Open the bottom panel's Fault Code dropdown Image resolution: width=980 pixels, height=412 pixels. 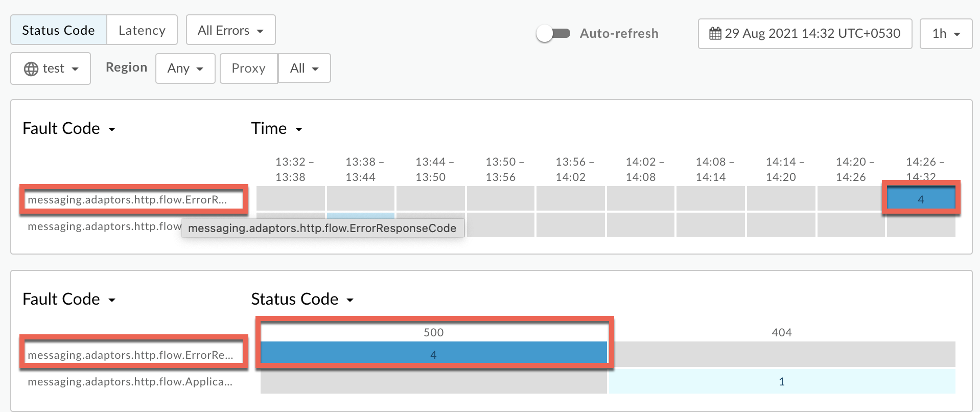pyautogui.click(x=68, y=299)
